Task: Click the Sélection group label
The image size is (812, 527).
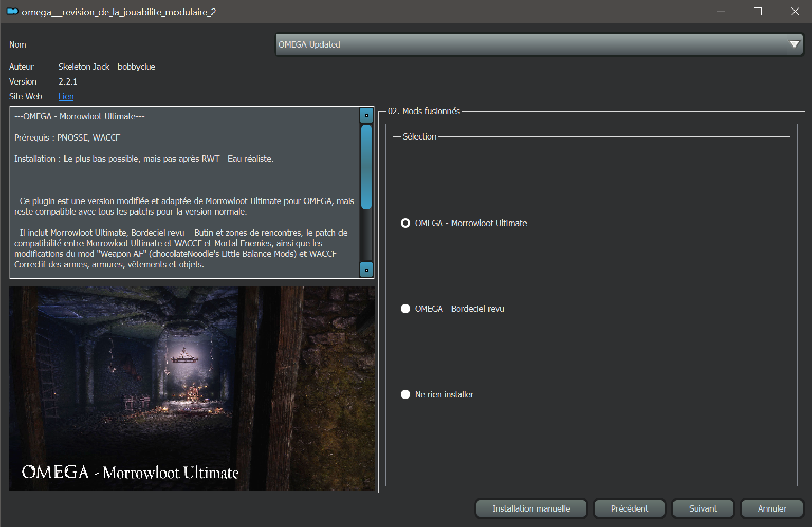Action: [x=420, y=136]
